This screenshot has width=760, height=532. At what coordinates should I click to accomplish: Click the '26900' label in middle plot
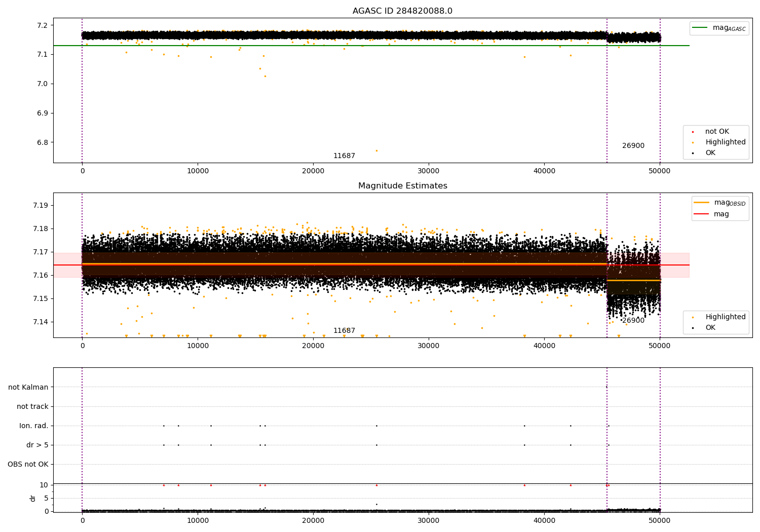coord(633,321)
